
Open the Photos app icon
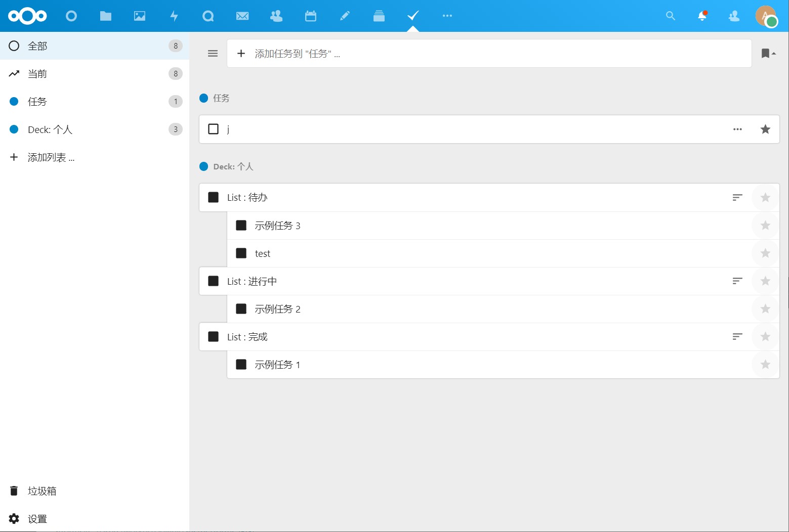tap(140, 16)
